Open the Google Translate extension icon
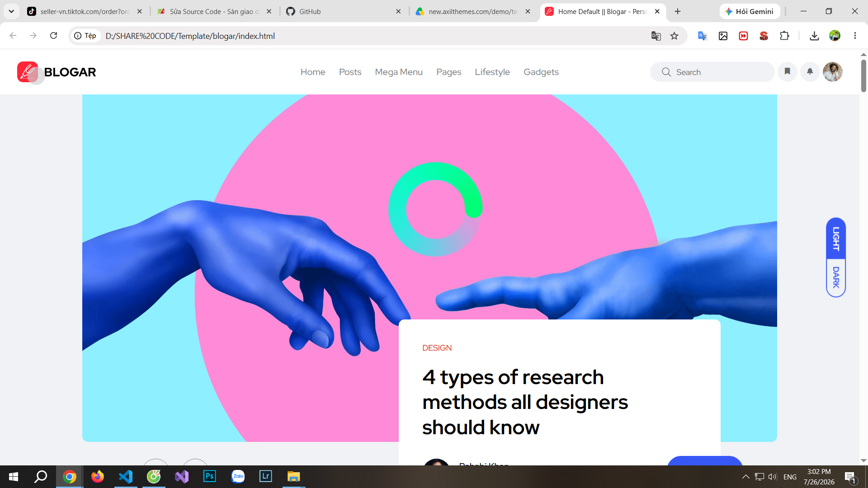The height and width of the screenshot is (488, 868). [702, 36]
